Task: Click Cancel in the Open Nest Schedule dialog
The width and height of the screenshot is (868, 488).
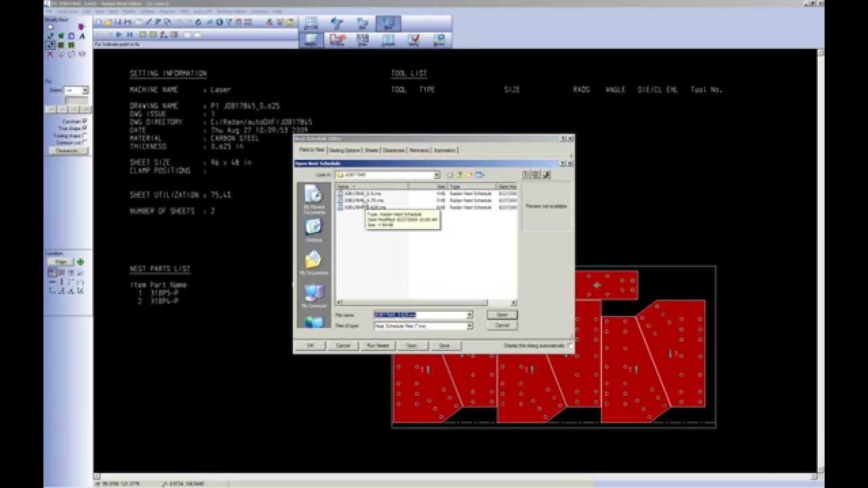Action: point(502,325)
